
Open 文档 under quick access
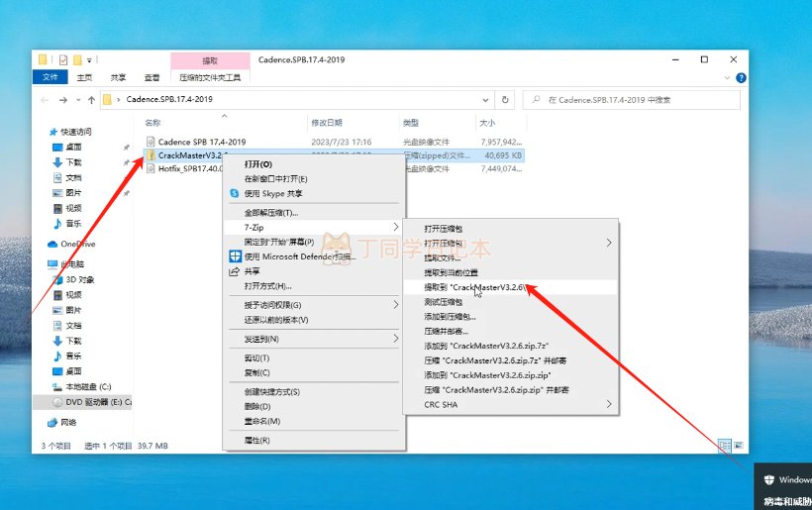tap(73, 177)
